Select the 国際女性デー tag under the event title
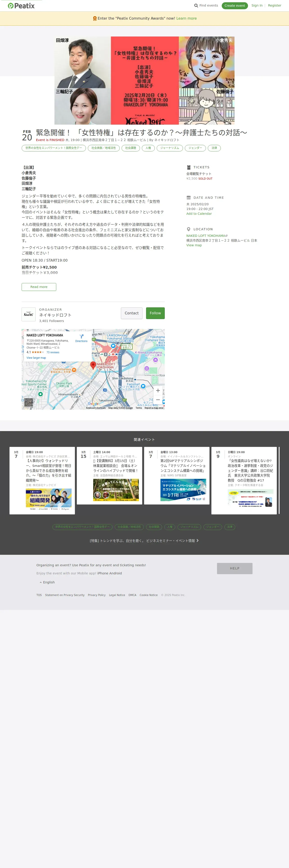The height and width of the screenshot is (868, 289). (54, 148)
